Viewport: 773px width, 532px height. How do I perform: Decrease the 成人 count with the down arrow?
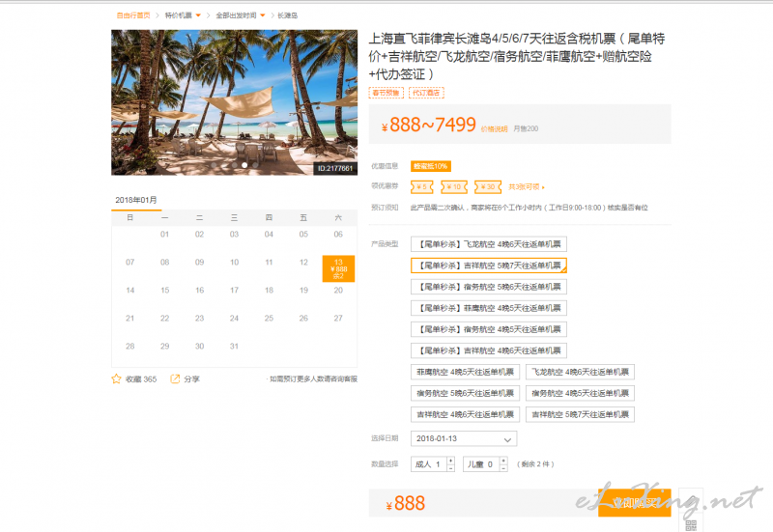click(x=450, y=468)
